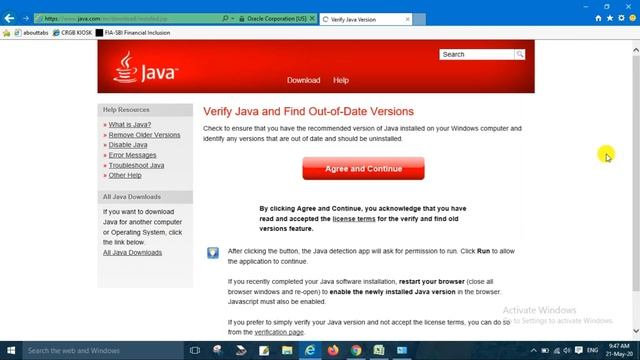
Task: Open the Error Messages link
Action: click(x=132, y=155)
